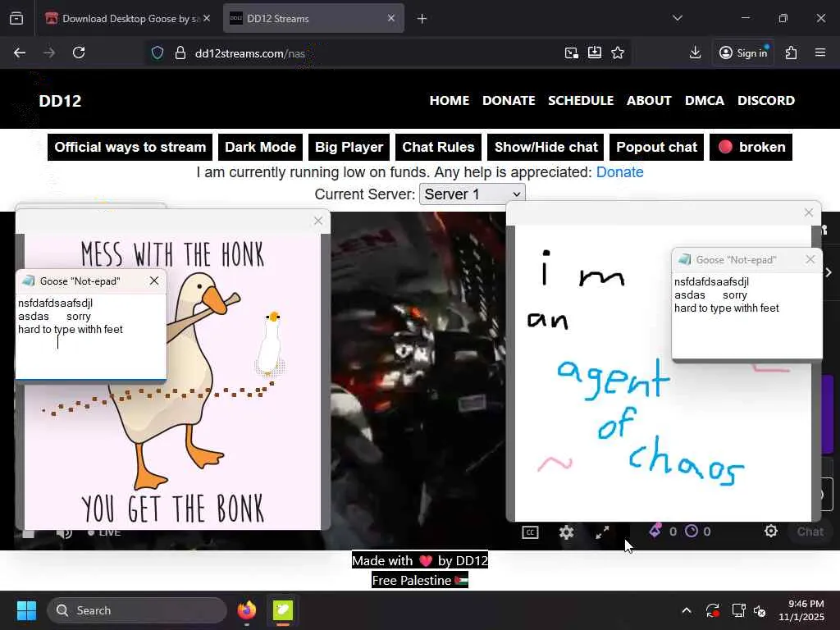This screenshot has height=630, width=840.
Task: Expand the list all tabs chevron
Action: 678,18
